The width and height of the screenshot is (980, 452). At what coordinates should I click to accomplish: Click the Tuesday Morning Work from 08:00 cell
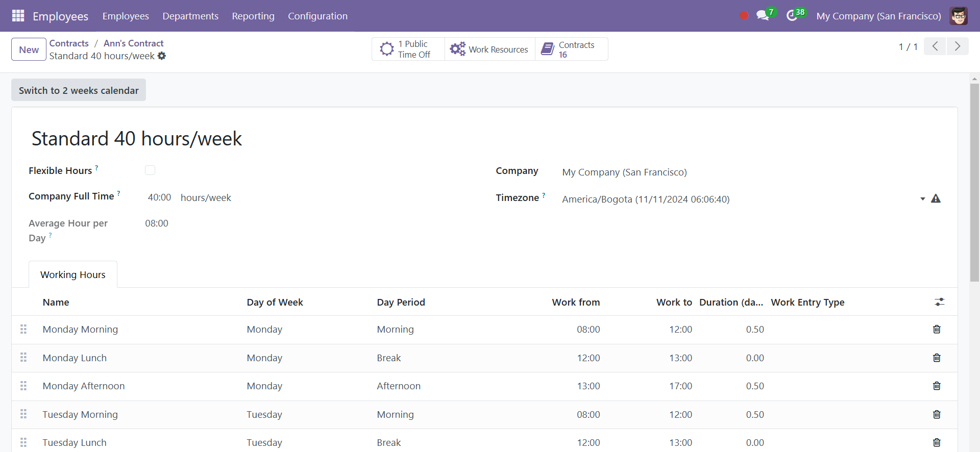pyautogui.click(x=589, y=414)
